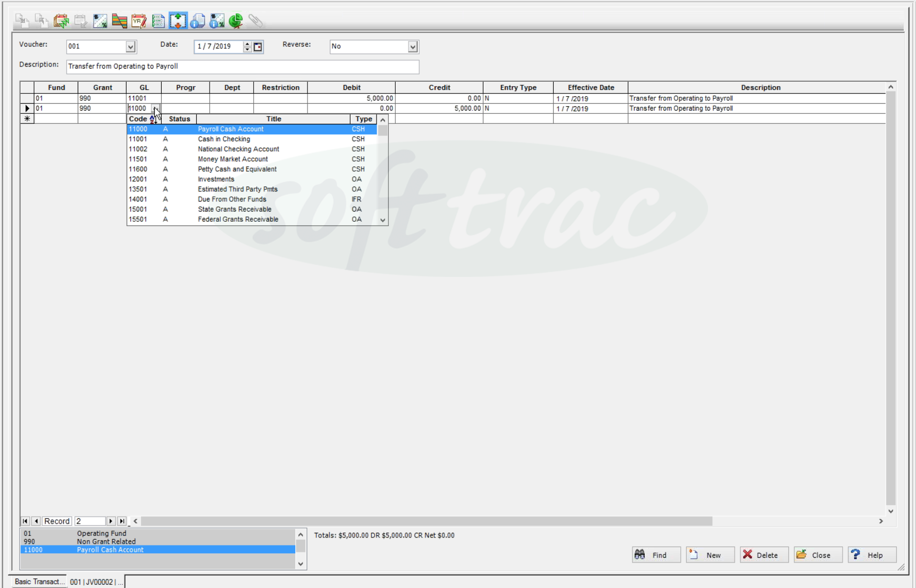This screenshot has height=588, width=916.
Task: Go to the last record
Action: click(x=122, y=522)
